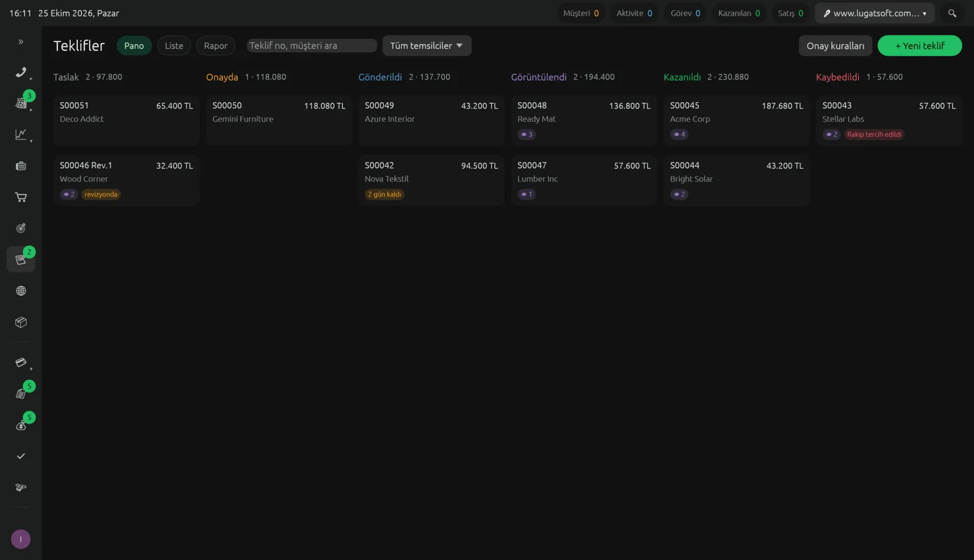
Task: Open quote card S00051 Deco Addict
Action: (x=127, y=120)
